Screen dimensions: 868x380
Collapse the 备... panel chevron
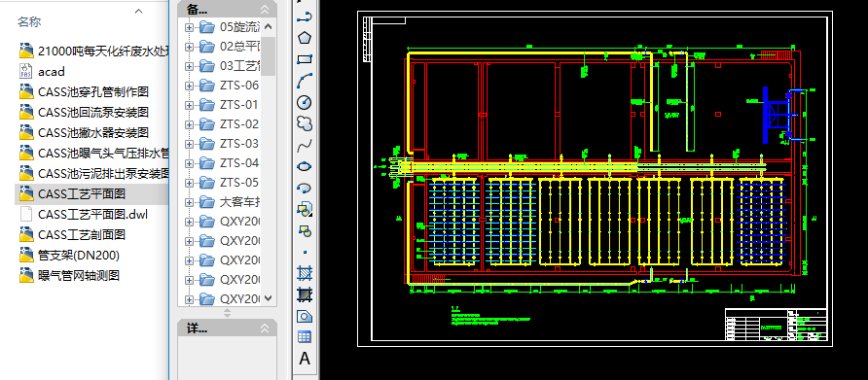pos(265,9)
